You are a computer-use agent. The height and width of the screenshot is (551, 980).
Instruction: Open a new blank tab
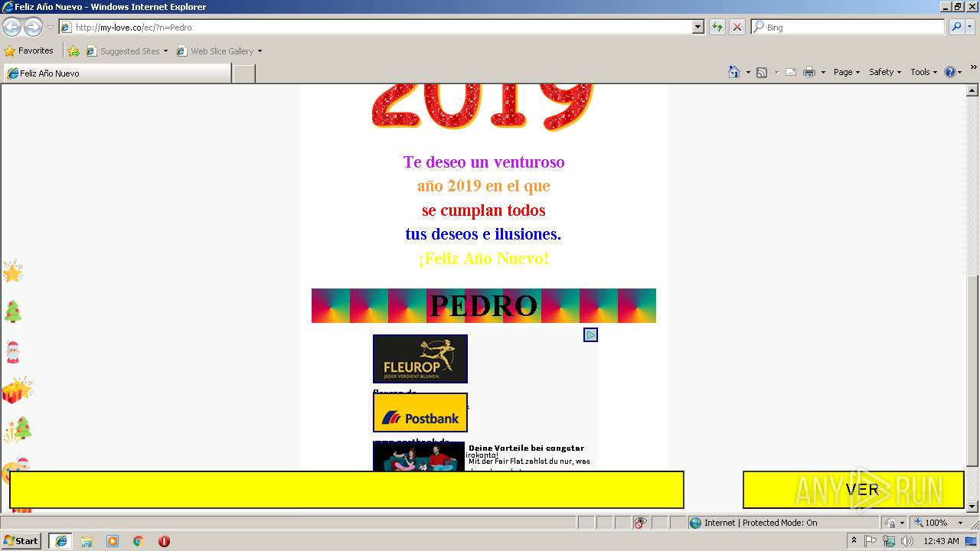243,73
